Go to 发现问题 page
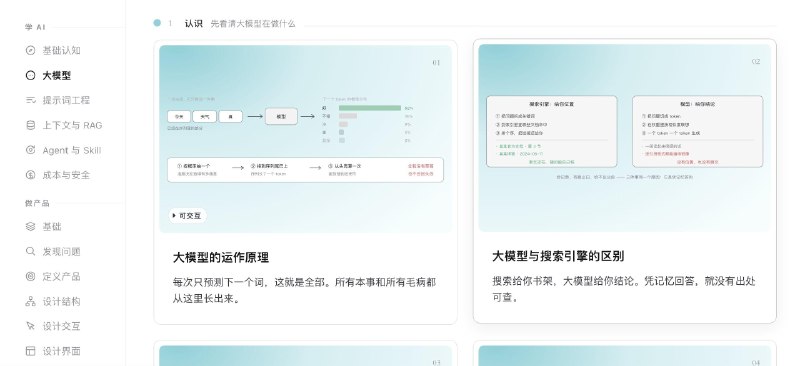 point(61,251)
